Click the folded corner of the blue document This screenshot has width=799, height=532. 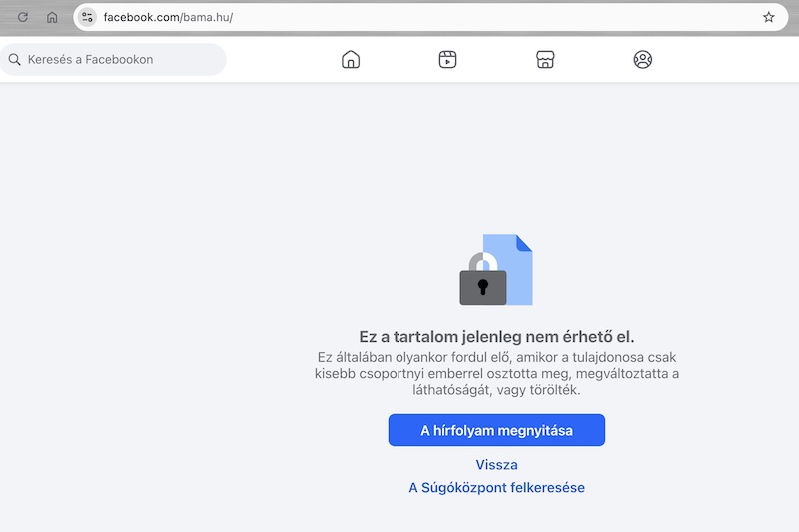pyautogui.click(x=524, y=243)
